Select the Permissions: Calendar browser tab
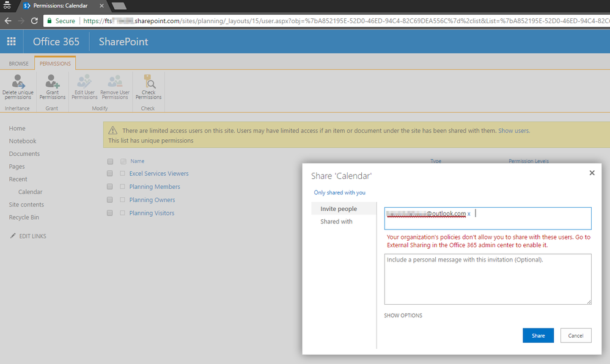 pyautogui.click(x=61, y=6)
